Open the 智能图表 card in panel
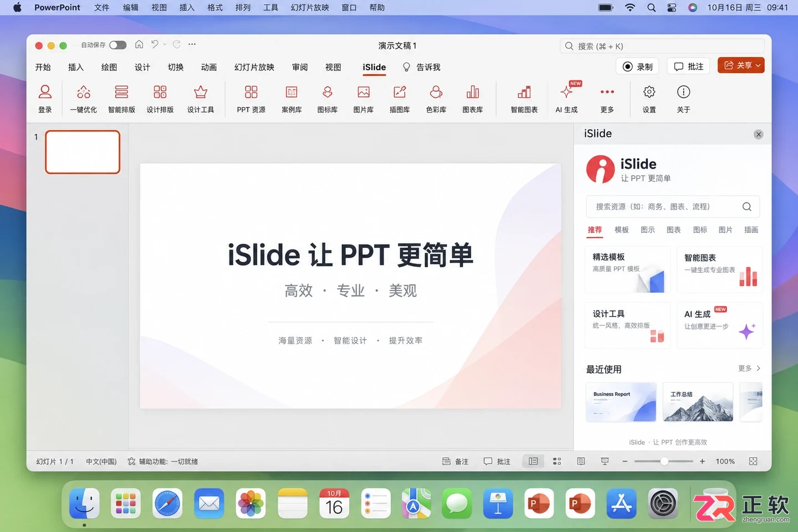This screenshot has height=532, width=798. tap(719, 269)
